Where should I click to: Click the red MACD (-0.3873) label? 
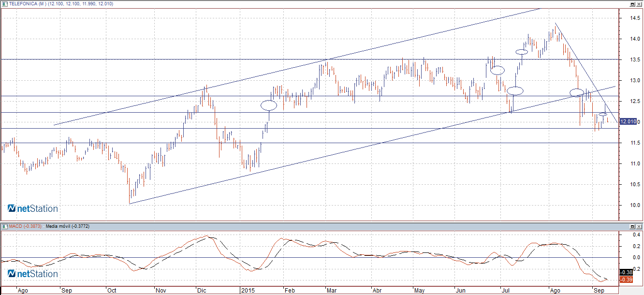click(x=26, y=226)
